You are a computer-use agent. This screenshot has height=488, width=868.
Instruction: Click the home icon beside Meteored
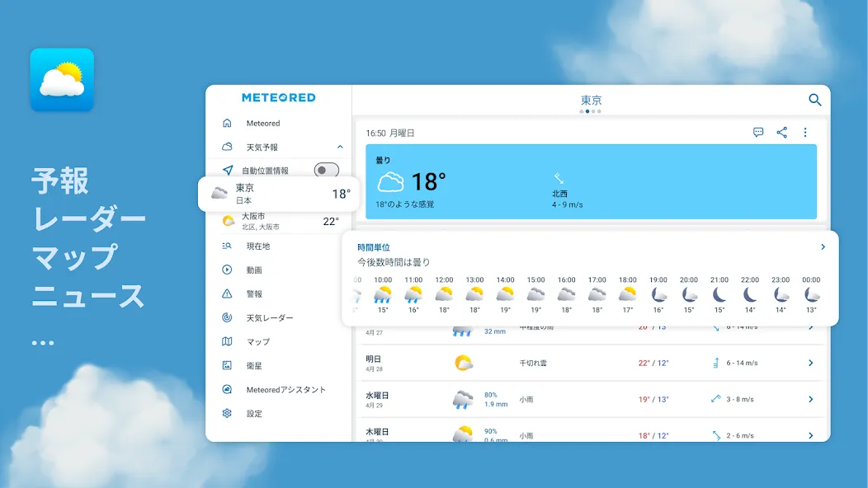[x=227, y=123]
